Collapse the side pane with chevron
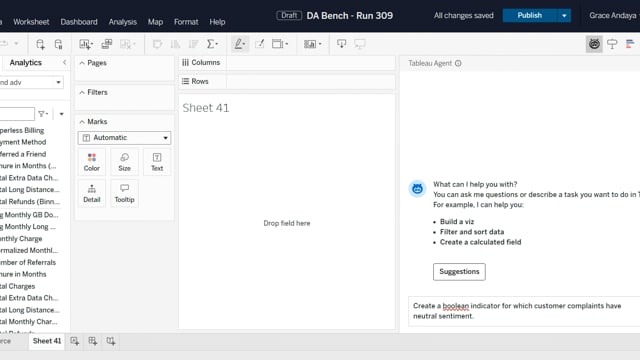 coord(64,62)
